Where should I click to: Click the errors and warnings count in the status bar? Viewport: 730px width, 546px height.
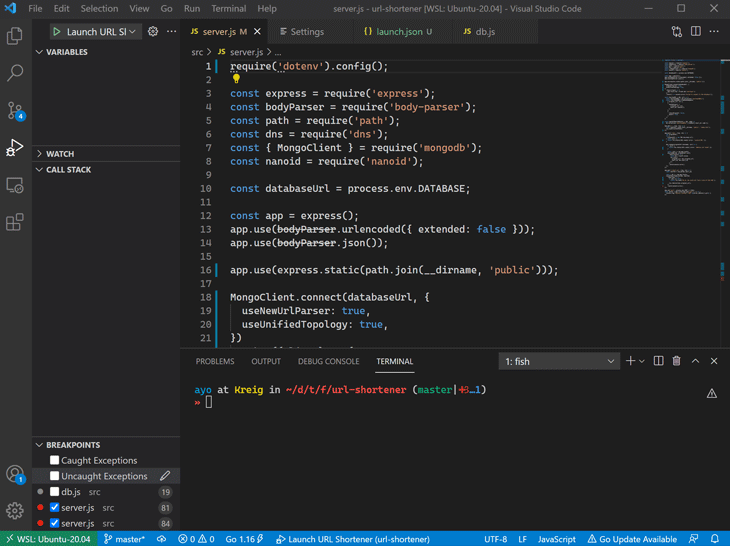click(x=196, y=539)
